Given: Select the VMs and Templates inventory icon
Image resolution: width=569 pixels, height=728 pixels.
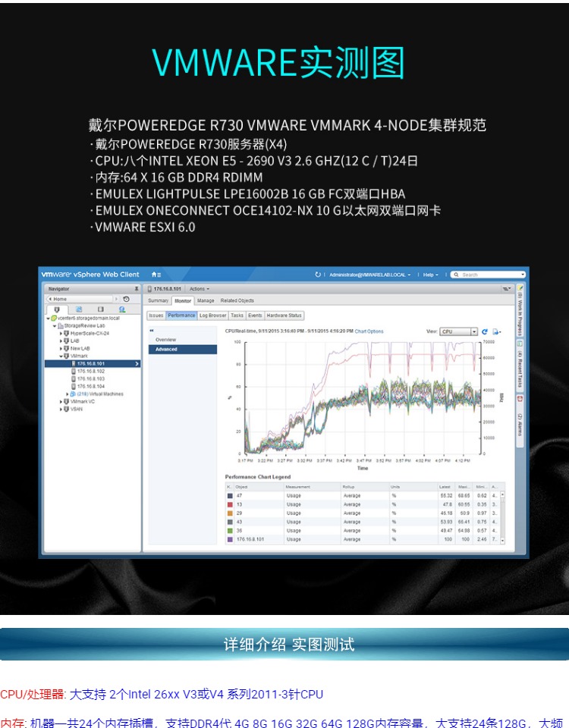Looking at the screenshot, I should 78,309.
